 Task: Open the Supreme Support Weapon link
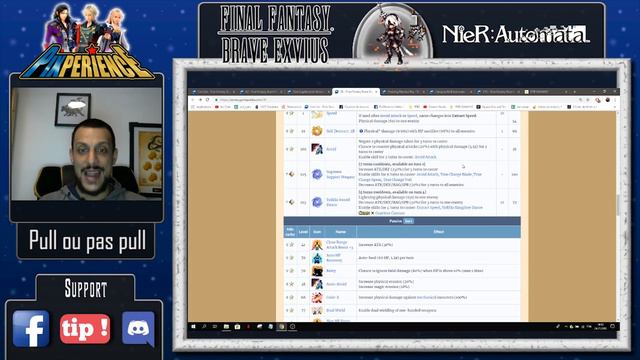[340, 174]
